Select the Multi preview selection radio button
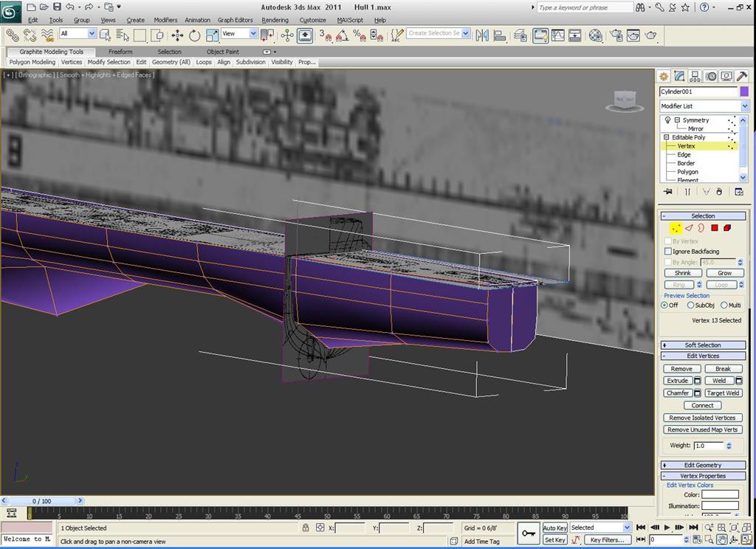Screen dimensions: 756x549 click(x=724, y=305)
